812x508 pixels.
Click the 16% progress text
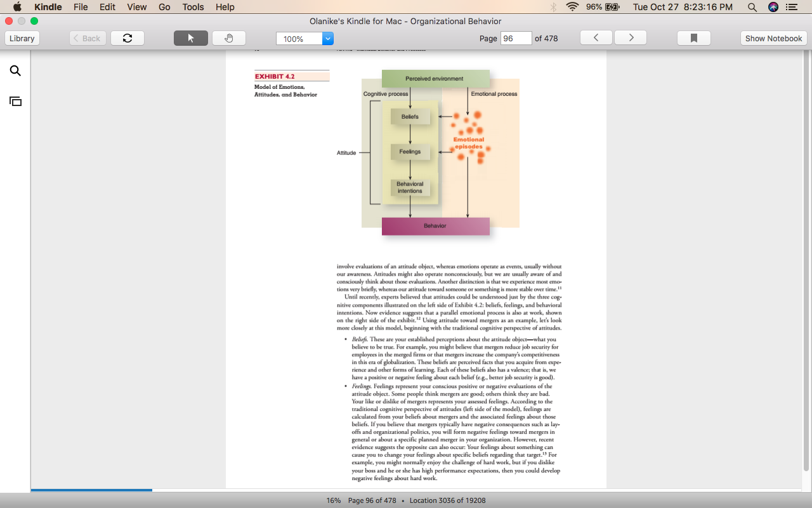(334, 500)
